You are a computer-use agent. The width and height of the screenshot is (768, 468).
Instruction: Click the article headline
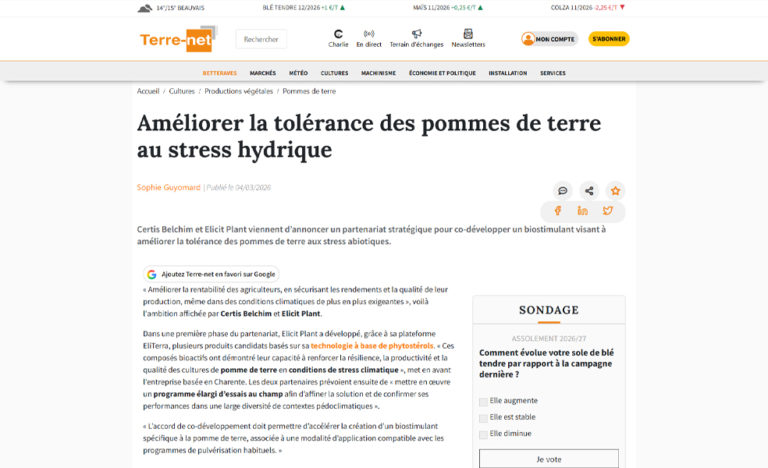pyautogui.click(x=369, y=136)
